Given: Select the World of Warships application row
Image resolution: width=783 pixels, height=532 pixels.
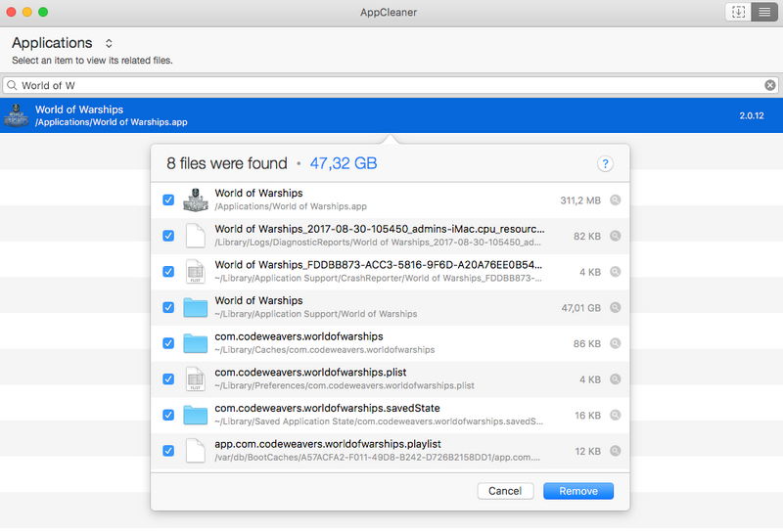Looking at the screenshot, I should coord(391,115).
